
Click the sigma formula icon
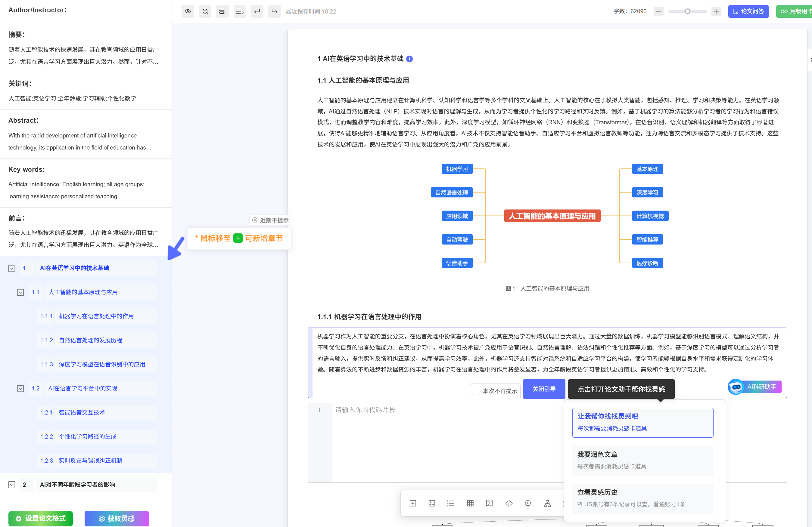coord(489,504)
